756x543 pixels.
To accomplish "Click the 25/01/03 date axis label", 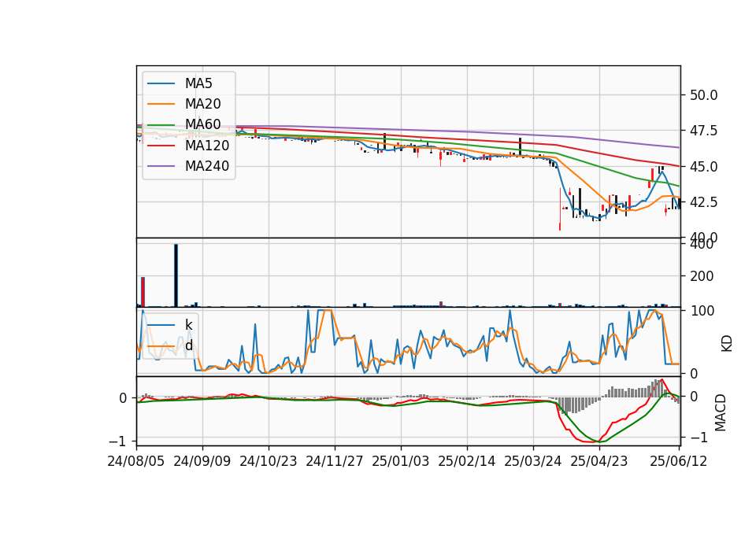I will (x=401, y=461).
